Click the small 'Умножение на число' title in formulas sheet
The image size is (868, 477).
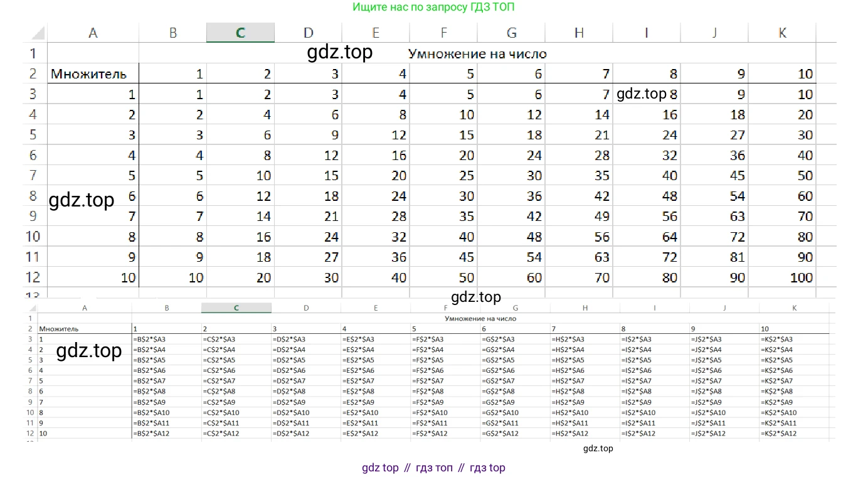coord(480,318)
